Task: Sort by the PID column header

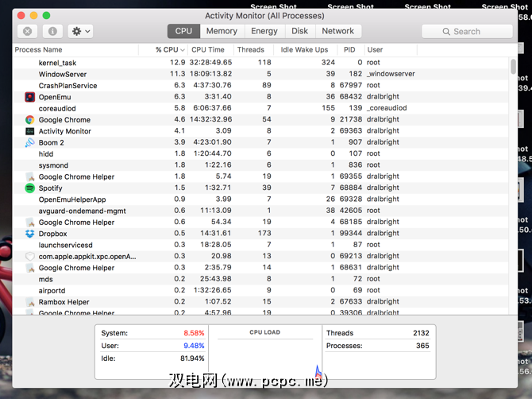Action: click(x=349, y=50)
